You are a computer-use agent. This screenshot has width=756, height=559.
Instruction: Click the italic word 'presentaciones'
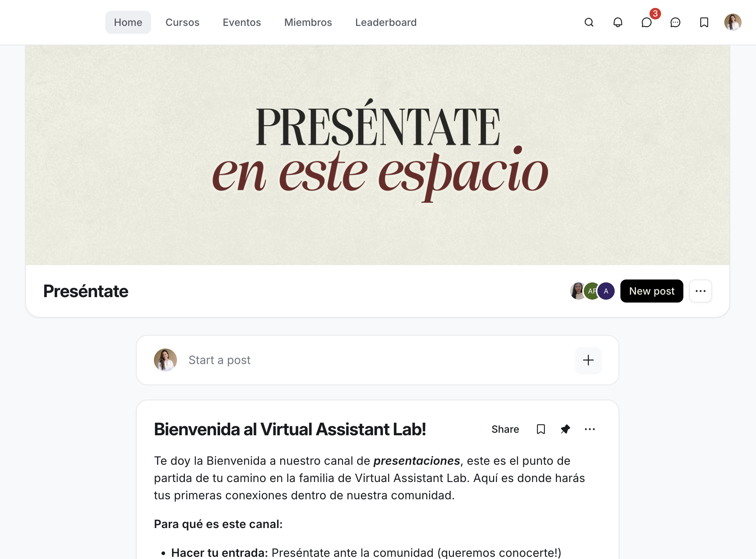pos(417,461)
